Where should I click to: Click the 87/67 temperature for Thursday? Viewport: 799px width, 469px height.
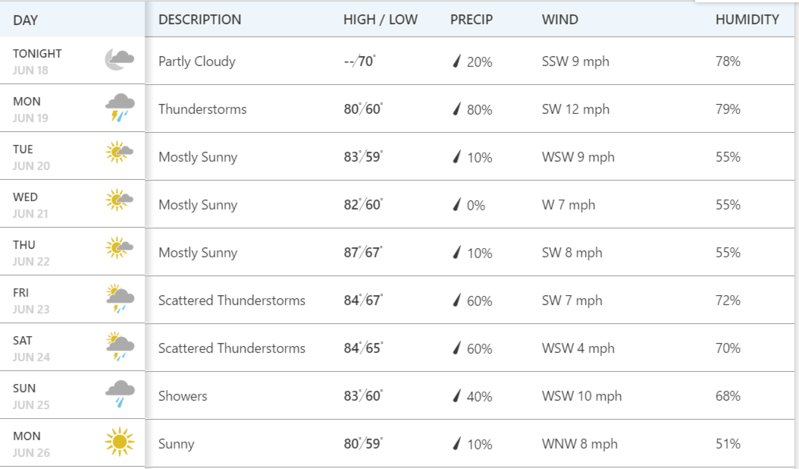pos(363,252)
